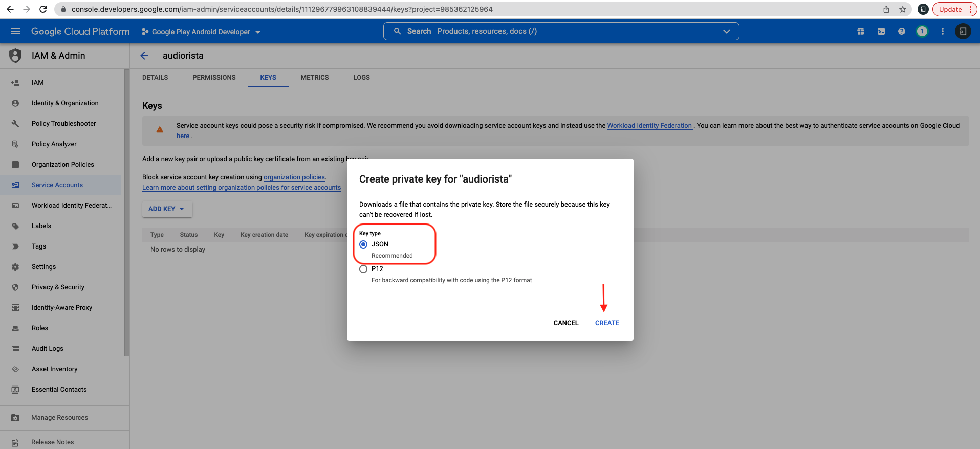Open the 'here' link in warning banner
This screenshot has height=449, width=980.
(183, 136)
